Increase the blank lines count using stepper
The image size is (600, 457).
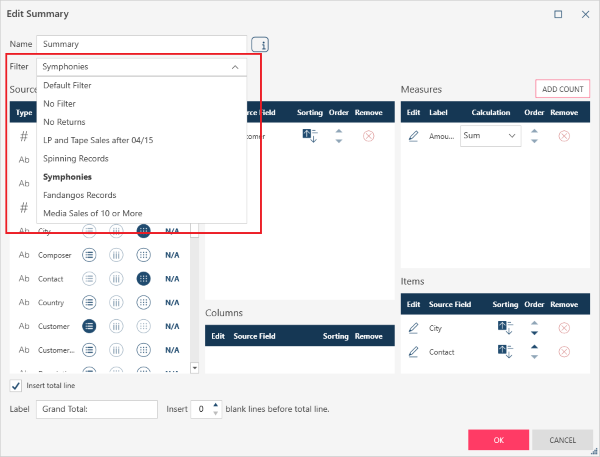(x=214, y=404)
